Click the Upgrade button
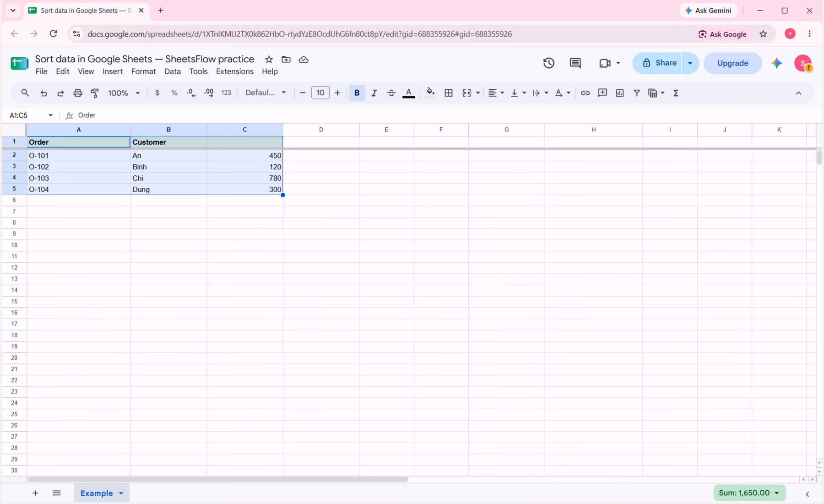This screenshot has width=824, height=504. pyautogui.click(x=732, y=63)
